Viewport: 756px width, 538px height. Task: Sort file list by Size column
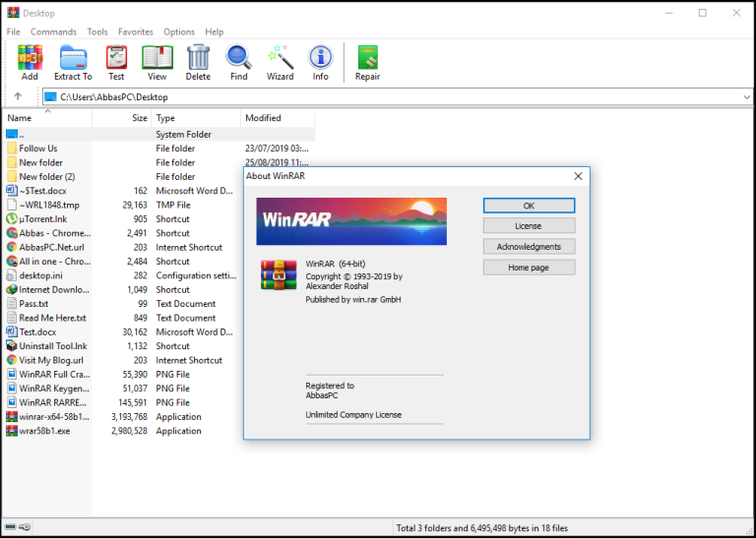tap(140, 118)
